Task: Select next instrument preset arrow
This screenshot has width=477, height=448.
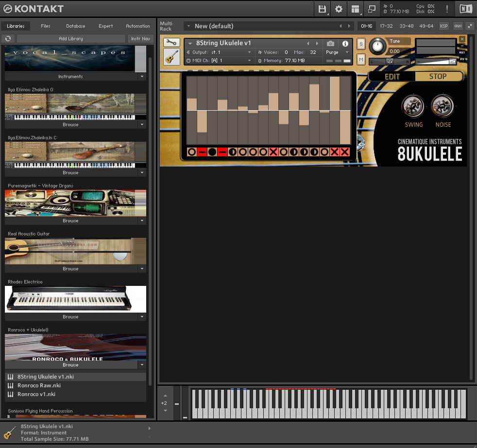Action: (x=317, y=44)
